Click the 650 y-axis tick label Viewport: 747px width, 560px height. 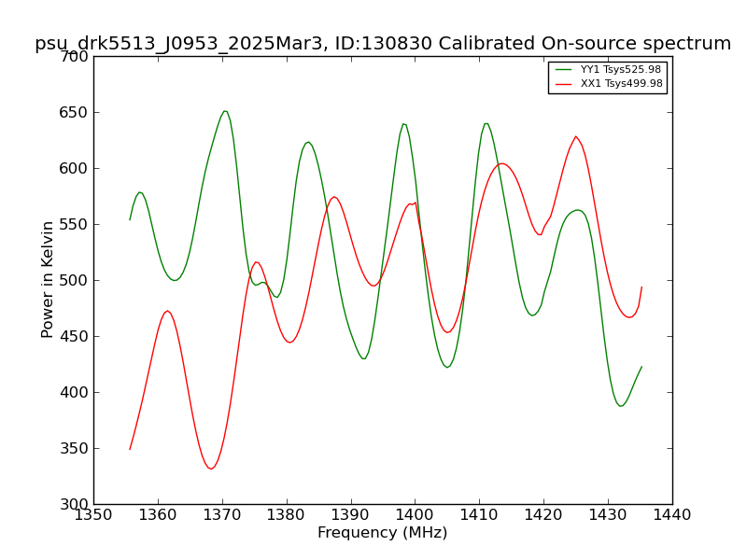(74, 112)
